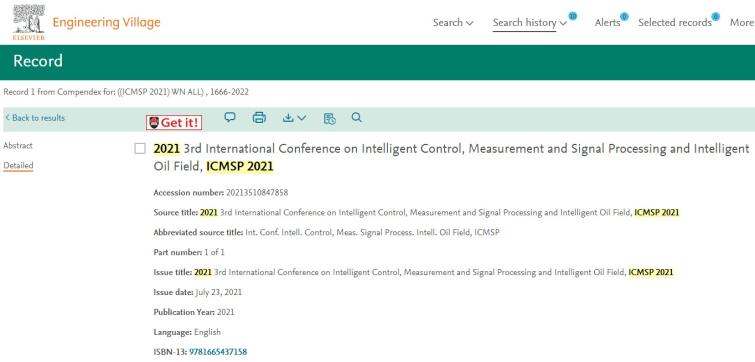Click the Alerts notification badge
The width and height of the screenshot is (755, 362).
624,17
